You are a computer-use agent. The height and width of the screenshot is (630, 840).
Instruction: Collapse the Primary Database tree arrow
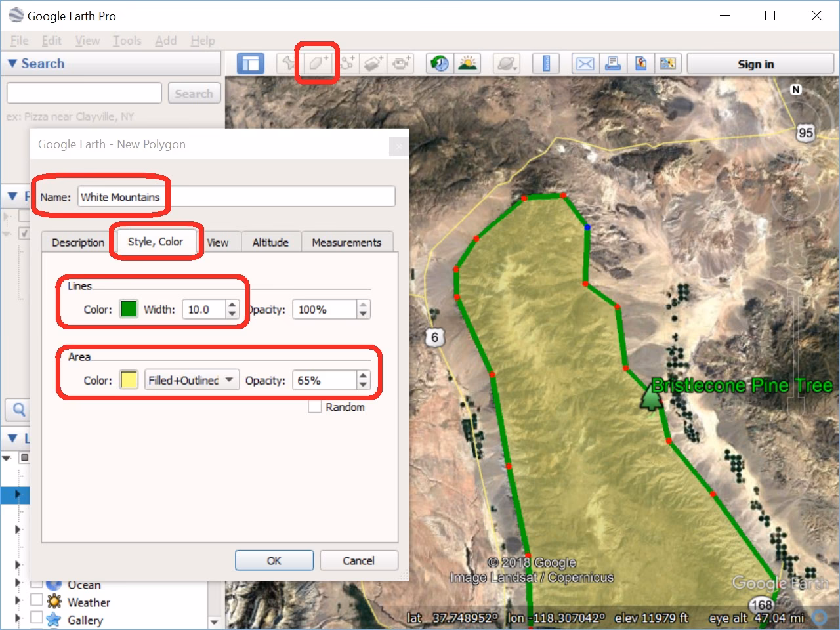point(7,458)
